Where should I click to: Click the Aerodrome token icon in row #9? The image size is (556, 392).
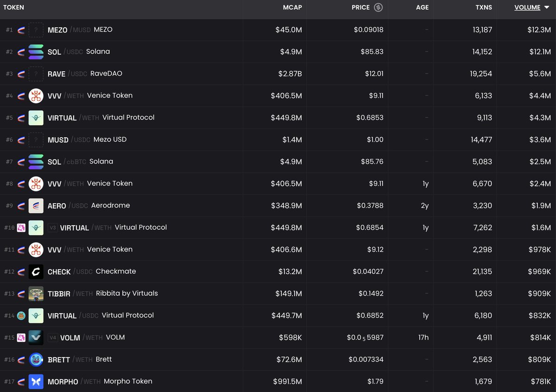point(36,206)
